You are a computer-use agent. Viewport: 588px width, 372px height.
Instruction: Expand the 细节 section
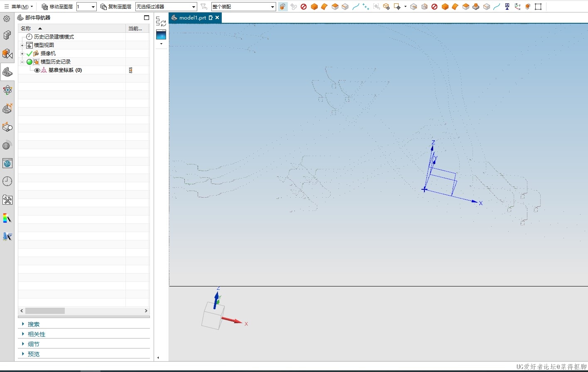(23, 344)
